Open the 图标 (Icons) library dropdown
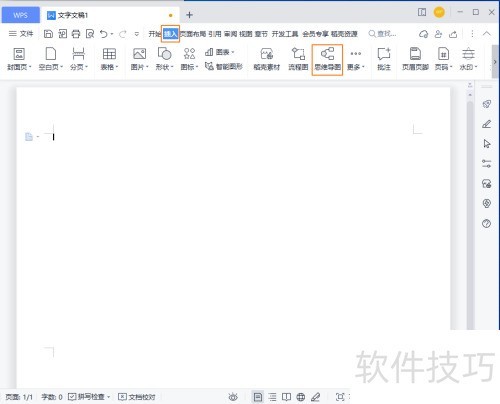This screenshot has width=500, height=404. point(189,59)
